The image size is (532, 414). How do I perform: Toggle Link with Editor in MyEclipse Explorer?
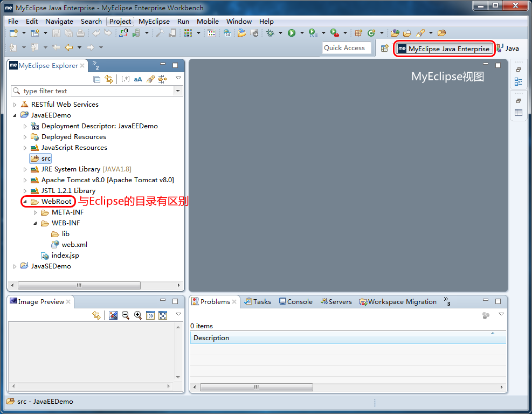(109, 79)
